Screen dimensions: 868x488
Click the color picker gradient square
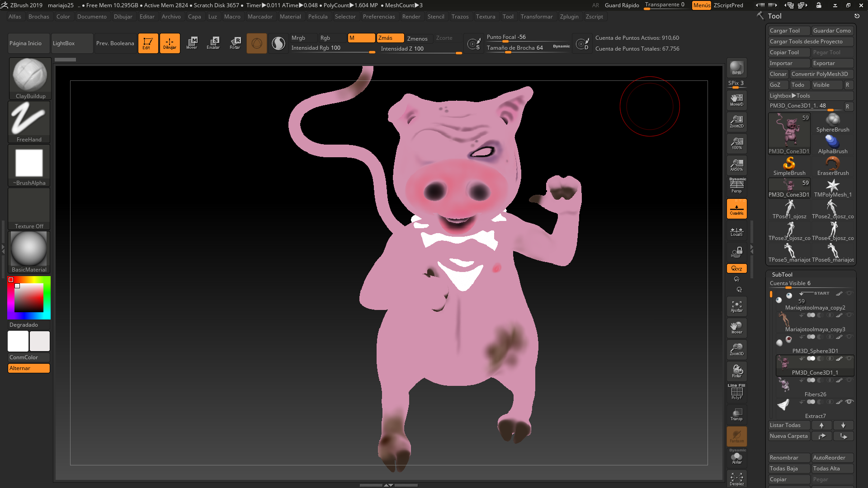[29, 297]
